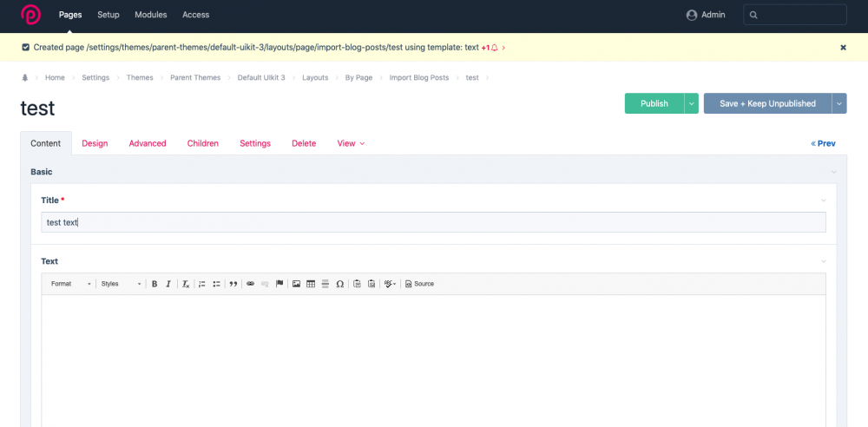Collapse the Title field

tap(823, 200)
